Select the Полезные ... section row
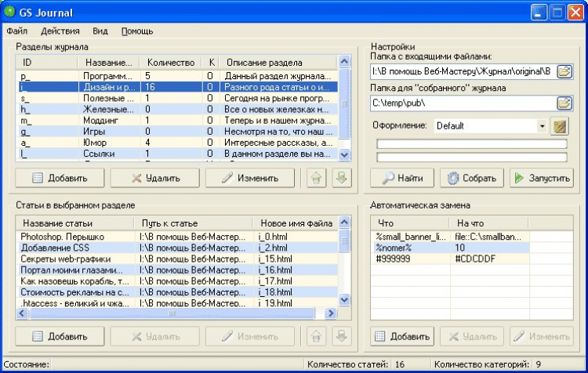Image resolution: width=588 pixels, height=373 pixels. (x=177, y=98)
